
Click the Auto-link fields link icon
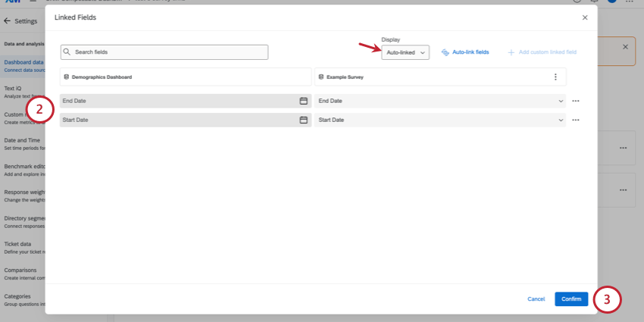[445, 52]
